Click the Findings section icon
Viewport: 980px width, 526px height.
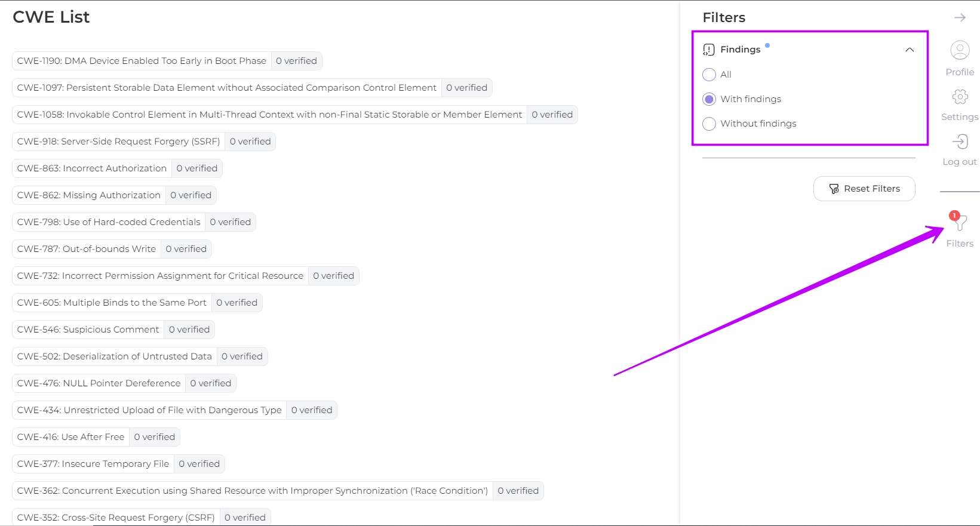click(x=709, y=50)
